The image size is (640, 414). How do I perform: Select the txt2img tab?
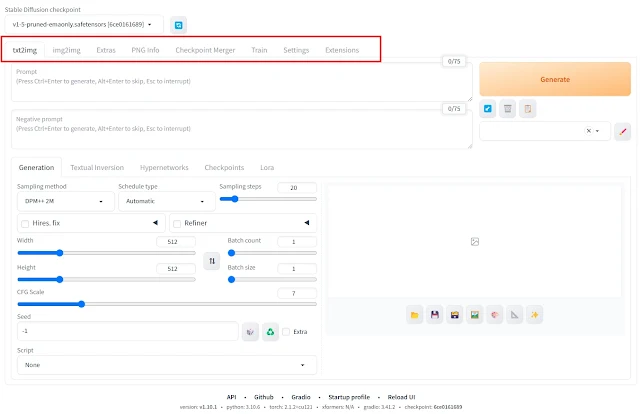pos(24,50)
